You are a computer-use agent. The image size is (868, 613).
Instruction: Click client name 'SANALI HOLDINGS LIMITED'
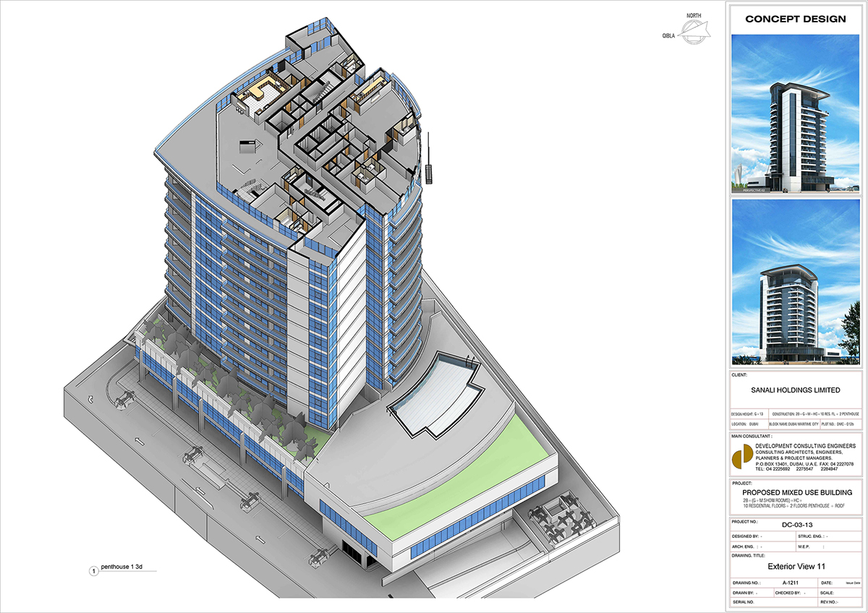pos(795,390)
